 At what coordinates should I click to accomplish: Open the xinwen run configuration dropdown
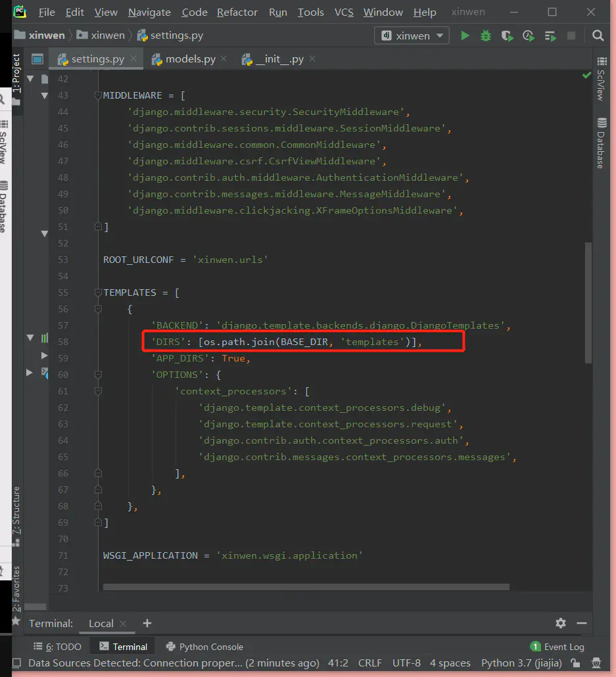click(x=412, y=35)
